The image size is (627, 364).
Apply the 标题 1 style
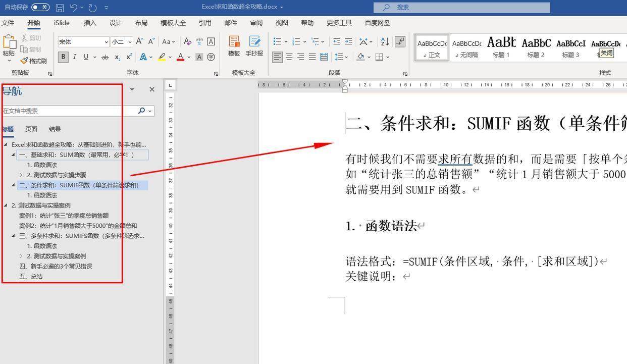501,46
